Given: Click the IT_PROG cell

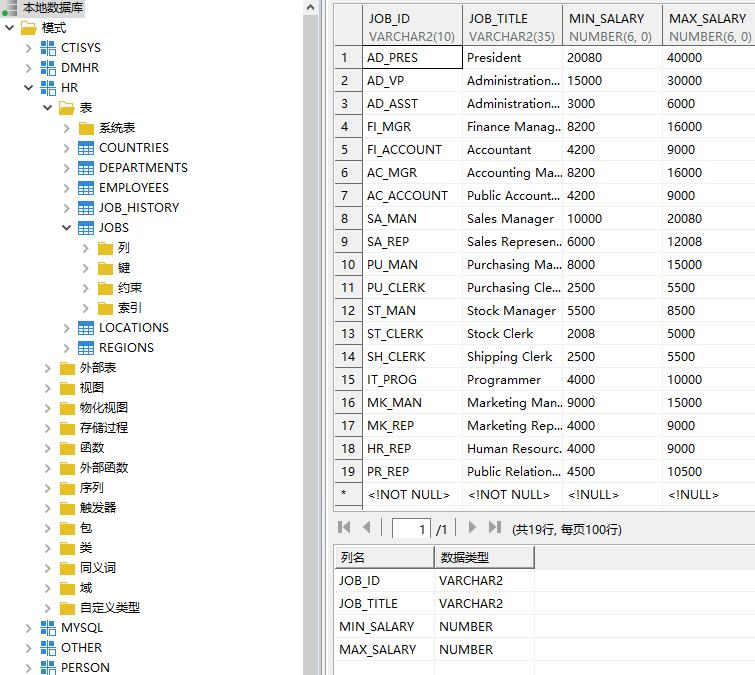Looking at the screenshot, I should pyautogui.click(x=412, y=380).
